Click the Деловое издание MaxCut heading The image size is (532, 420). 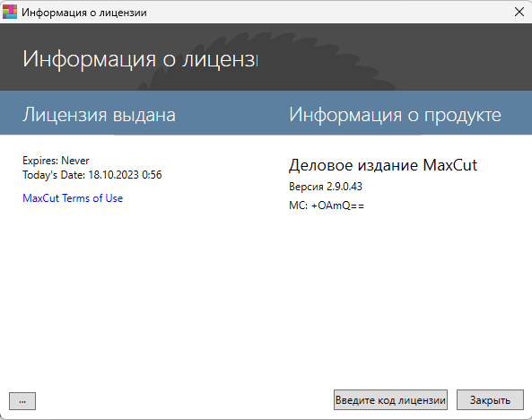pos(383,165)
